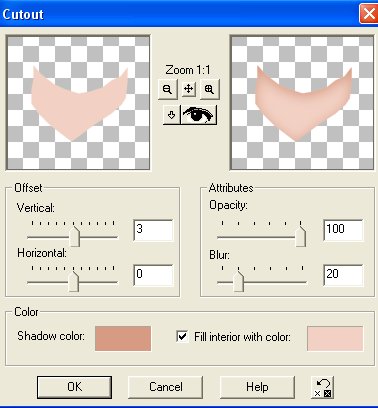Open the Help button
The width and height of the screenshot is (378, 408).
(257, 387)
